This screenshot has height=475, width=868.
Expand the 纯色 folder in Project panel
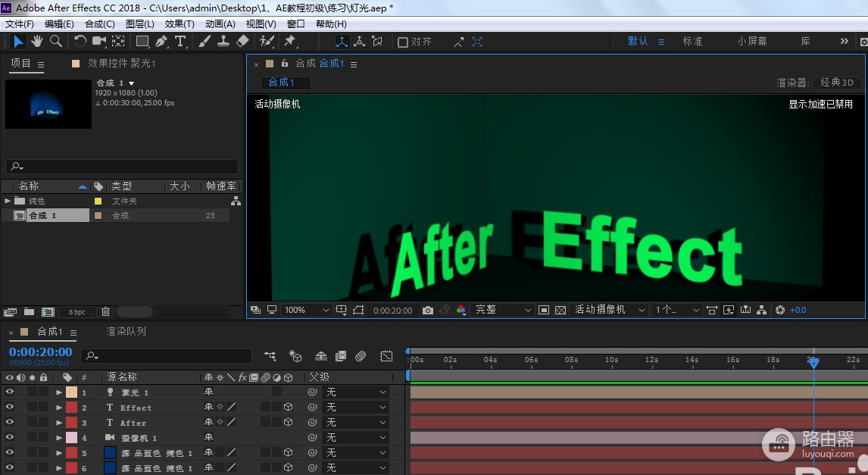(8, 201)
